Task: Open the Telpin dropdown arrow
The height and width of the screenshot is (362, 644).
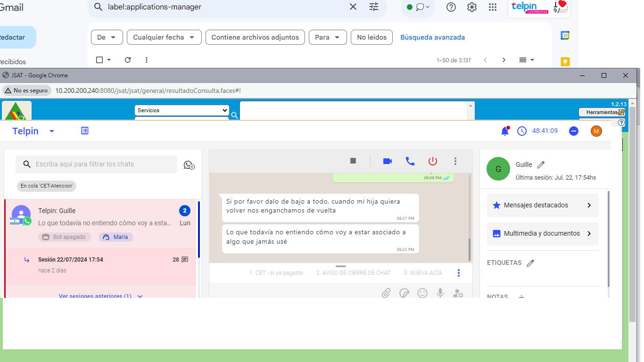Action: point(52,131)
